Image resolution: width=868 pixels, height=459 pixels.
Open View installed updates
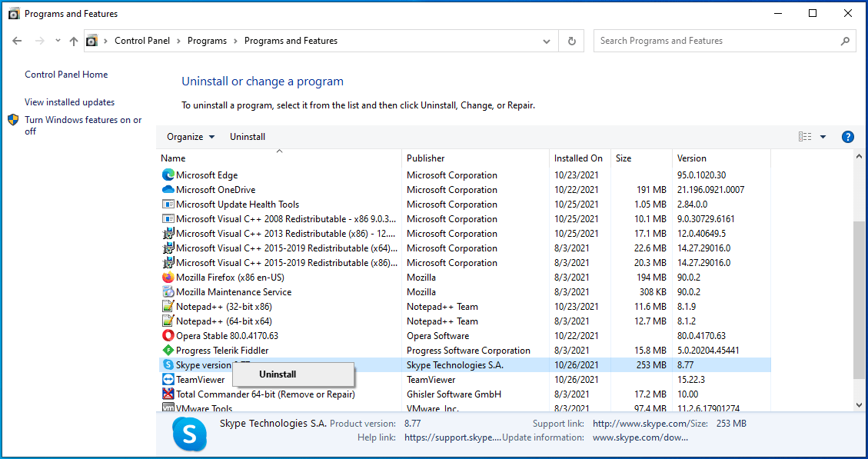point(69,101)
